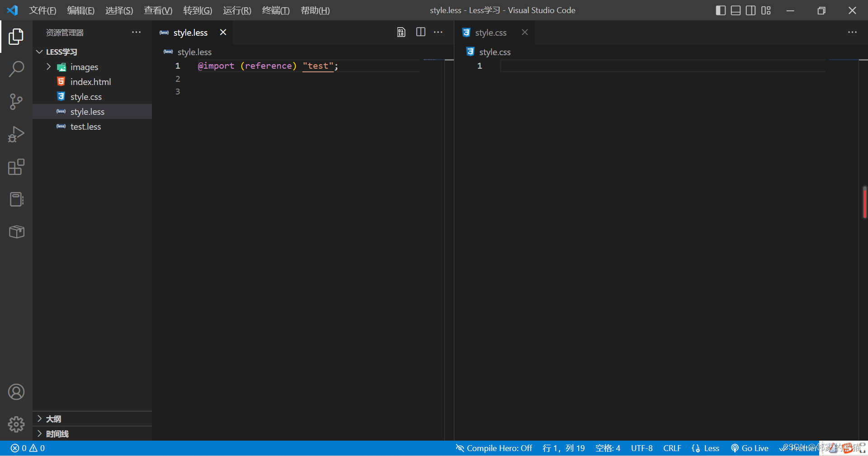Toggle secondary side bar layout icon
Image resolution: width=868 pixels, height=456 pixels.
750,10
